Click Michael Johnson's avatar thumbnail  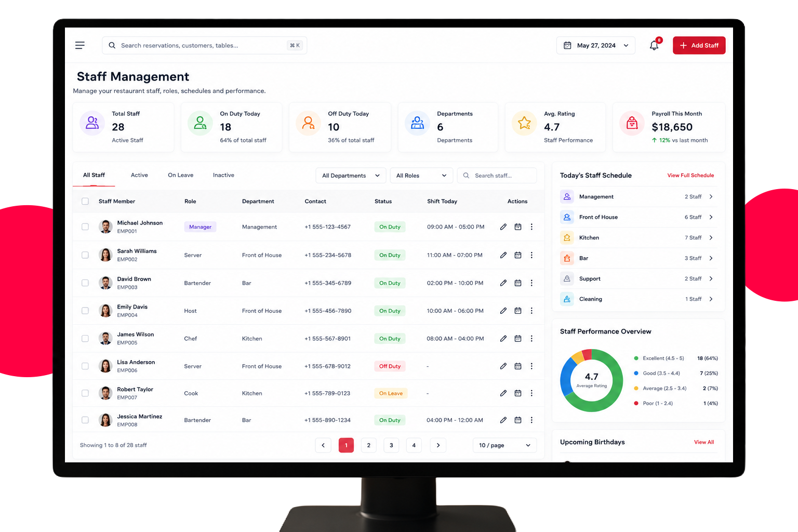pyautogui.click(x=105, y=227)
